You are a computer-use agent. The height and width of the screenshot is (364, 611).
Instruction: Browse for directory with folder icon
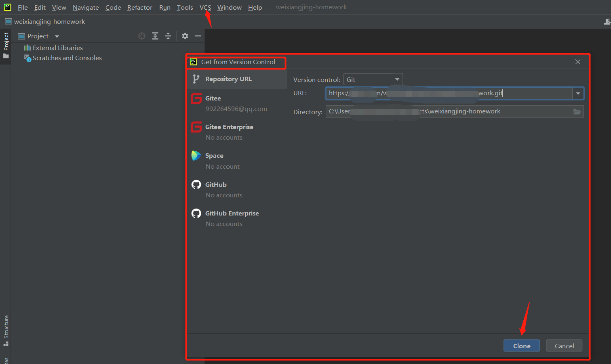pyautogui.click(x=577, y=111)
